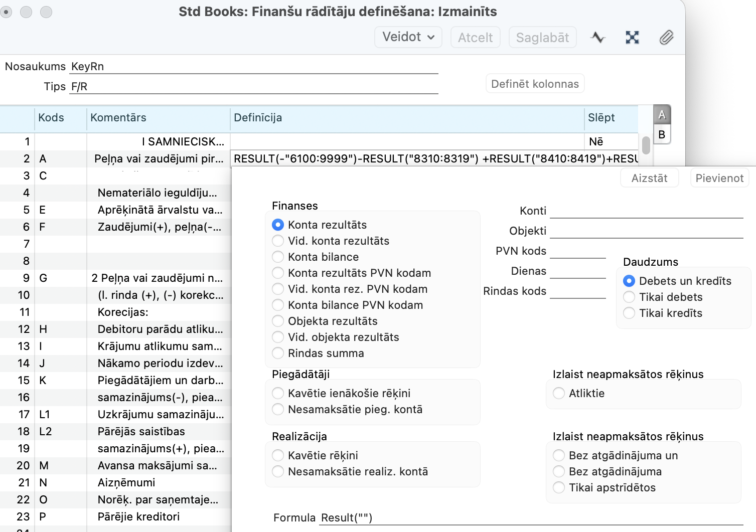The height and width of the screenshot is (532, 756).
Task: Select the Rindas summa radio button
Action: coord(278,353)
